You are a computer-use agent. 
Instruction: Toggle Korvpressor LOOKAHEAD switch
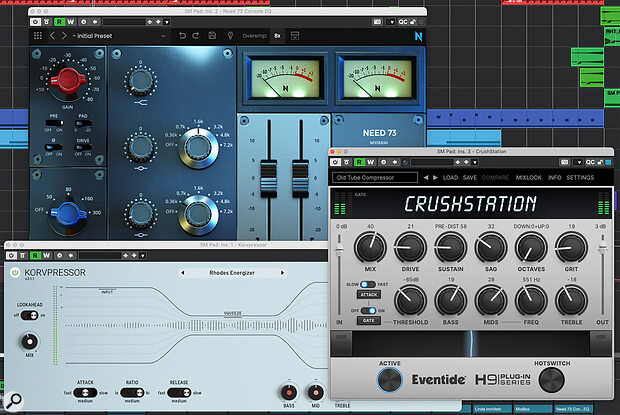(29, 315)
